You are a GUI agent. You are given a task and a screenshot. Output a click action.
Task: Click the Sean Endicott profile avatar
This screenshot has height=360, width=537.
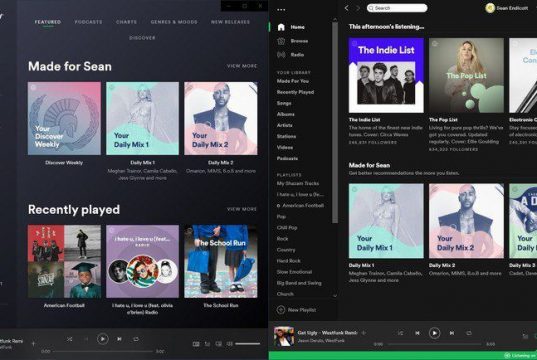pyautogui.click(x=490, y=8)
